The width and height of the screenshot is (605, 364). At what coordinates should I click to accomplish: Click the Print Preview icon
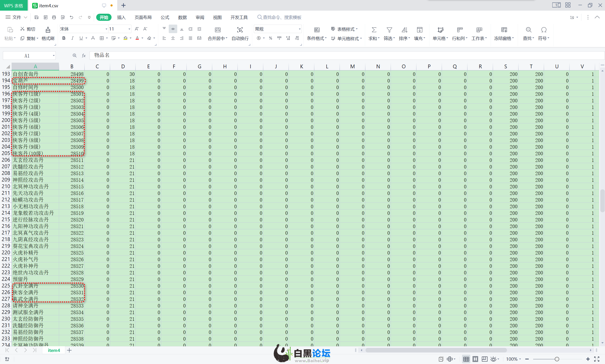coord(63,17)
